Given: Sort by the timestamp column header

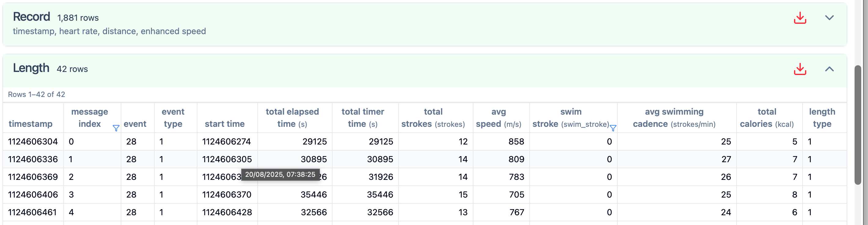Looking at the screenshot, I should point(30,124).
